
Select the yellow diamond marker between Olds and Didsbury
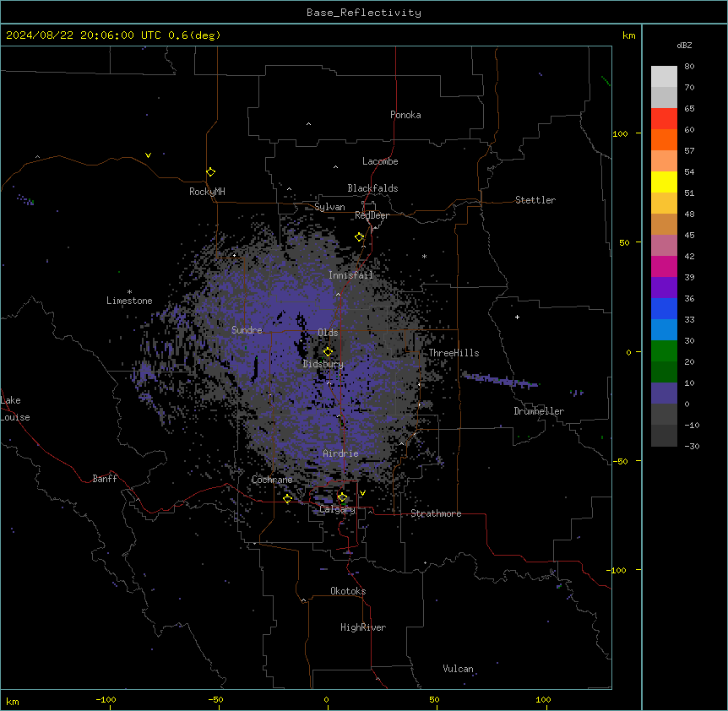328,351
